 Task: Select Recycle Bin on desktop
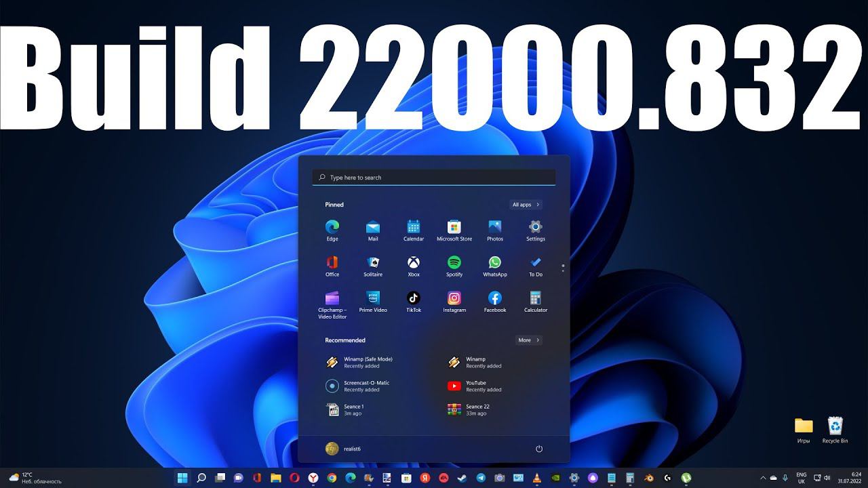click(835, 430)
